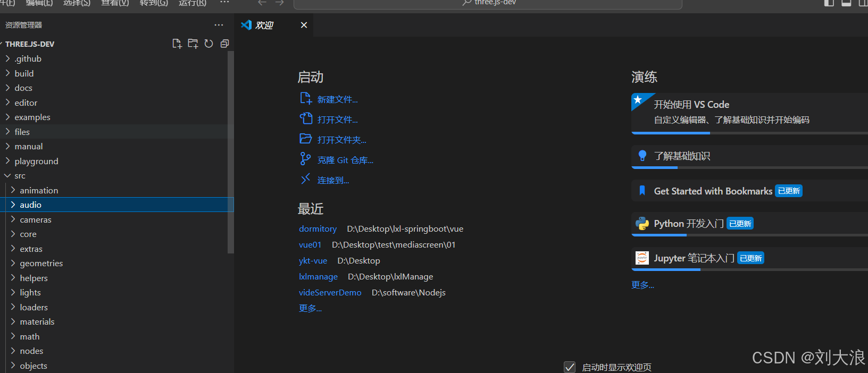Click the star badge on the VS Code walkthrough
The image size is (868, 373).
638,99
